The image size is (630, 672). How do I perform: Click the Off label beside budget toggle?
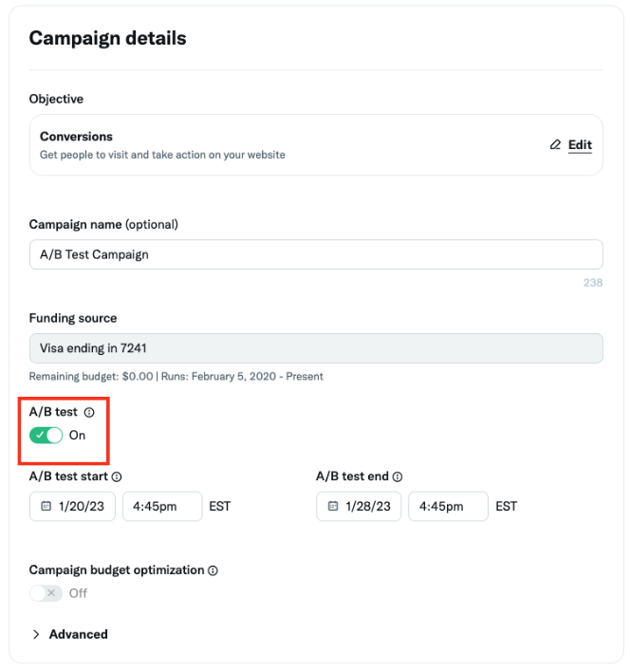click(x=78, y=593)
